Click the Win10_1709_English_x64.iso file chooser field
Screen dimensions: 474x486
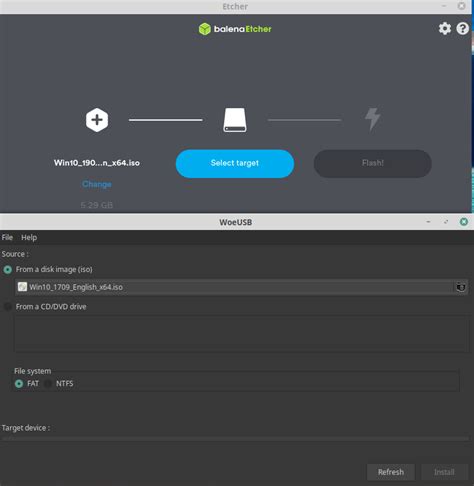point(241,287)
